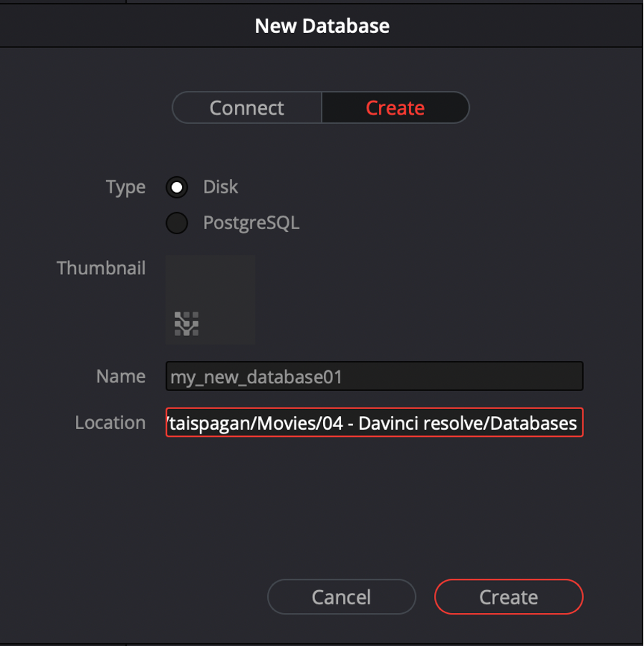Click the Disk type label text

tap(221, 187)
